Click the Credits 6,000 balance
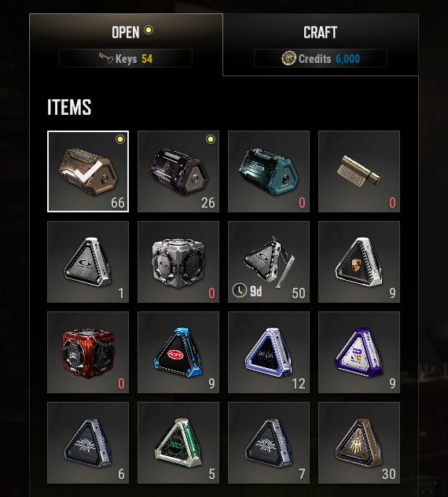This screenshot has width=448, height=497. click(321, 58)
